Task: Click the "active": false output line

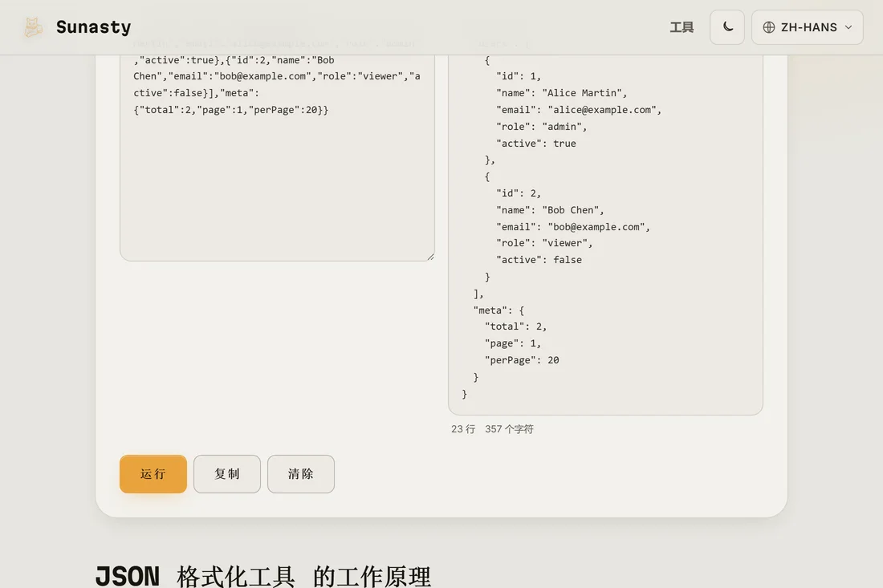Action: [x=539, y=260]
